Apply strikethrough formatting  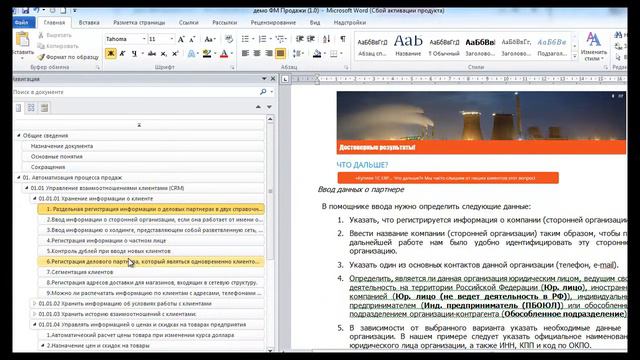[152, 53]
